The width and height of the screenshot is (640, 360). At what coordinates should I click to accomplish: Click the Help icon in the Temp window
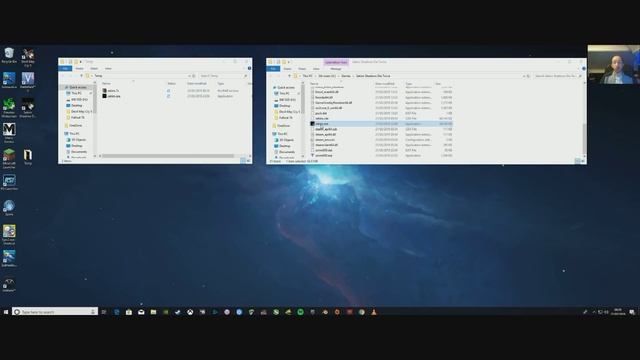coord(249,69)
